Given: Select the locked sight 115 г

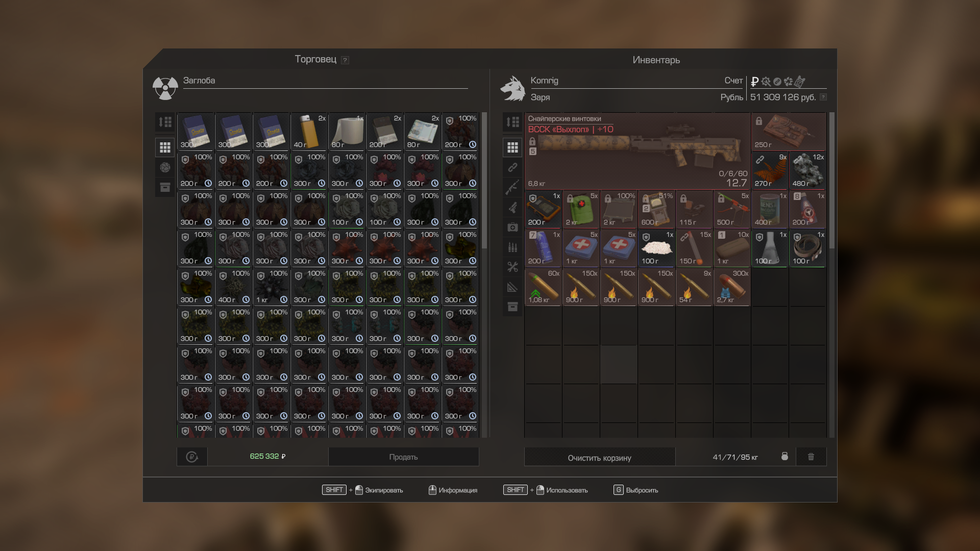Looking at the screenshot, I should tap(694, 209).
